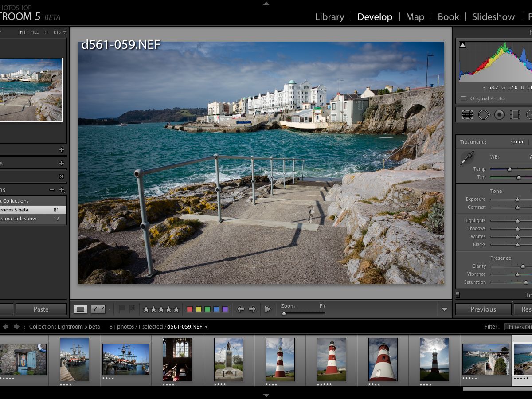Flag photo as picked
This screenshot has height=399, width=532.
[x=122, y=309]
